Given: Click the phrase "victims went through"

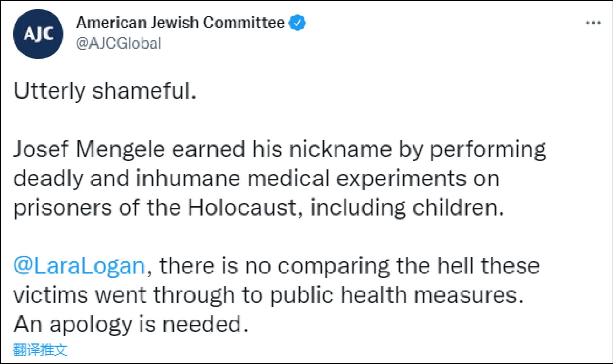Looking at the screenshot, I should (x=124, y=295).
